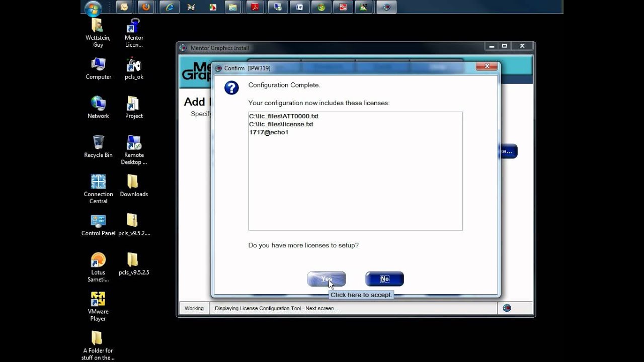Minimize the Mentor Graphics Install window

(492, 46)
